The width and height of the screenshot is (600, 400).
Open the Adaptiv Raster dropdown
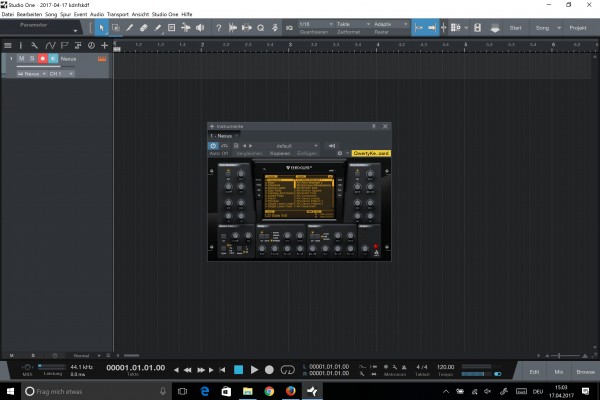pyautogui.click(x=390, y=24)
